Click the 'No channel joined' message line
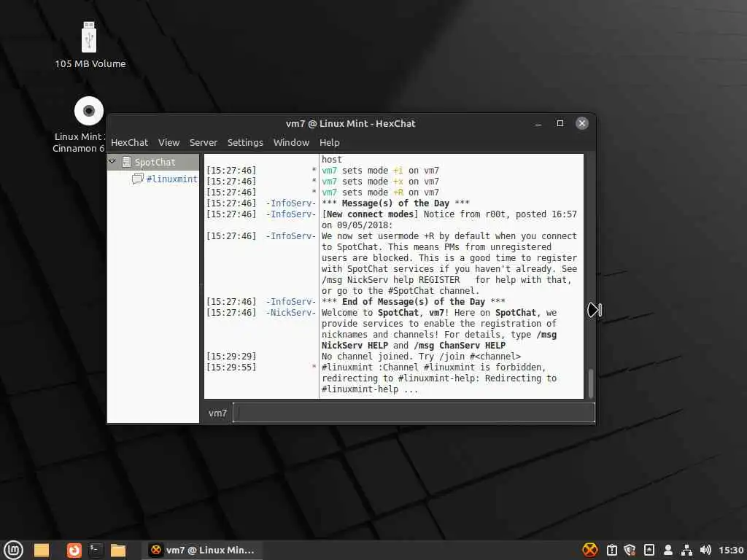This screenshot has width=747, height=560. (x=421, y=356)
